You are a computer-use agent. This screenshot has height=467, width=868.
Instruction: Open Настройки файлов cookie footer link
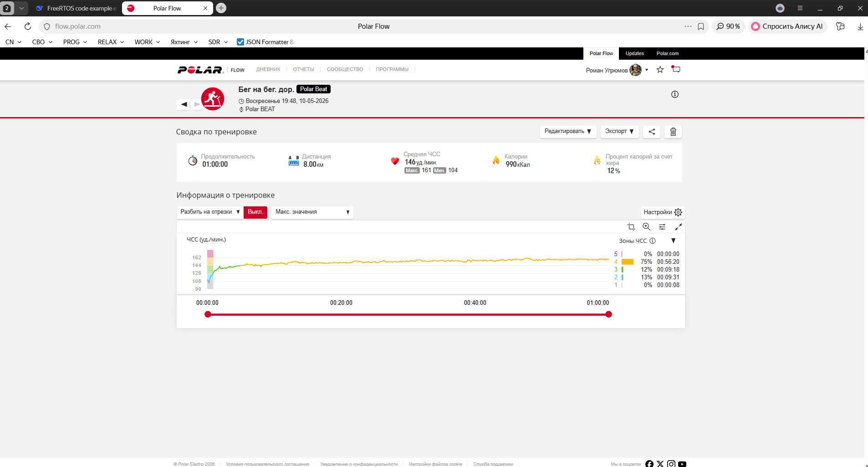[x=435, y=464]
